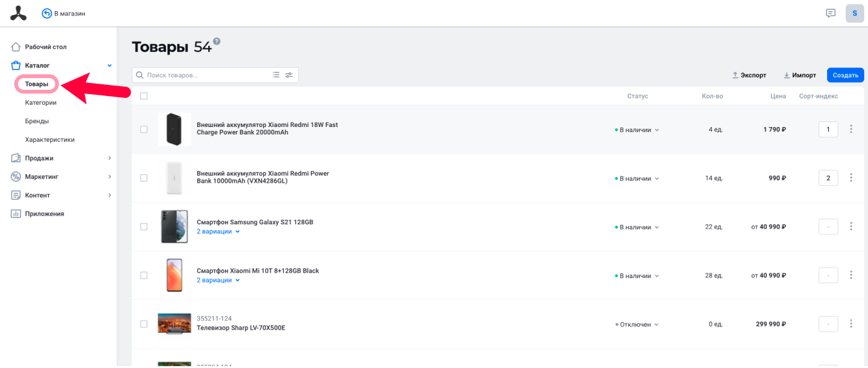Edit sort index field showing 2

(828, 178)
